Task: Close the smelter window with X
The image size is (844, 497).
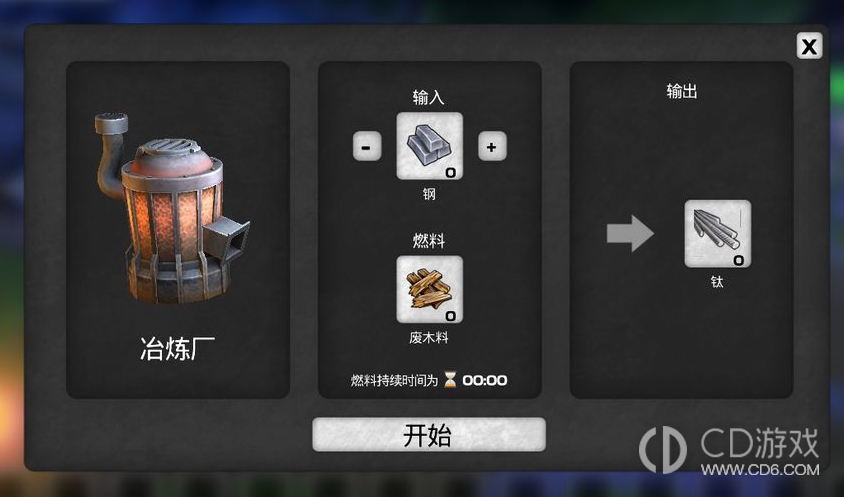Action: [x=809, y=46]
